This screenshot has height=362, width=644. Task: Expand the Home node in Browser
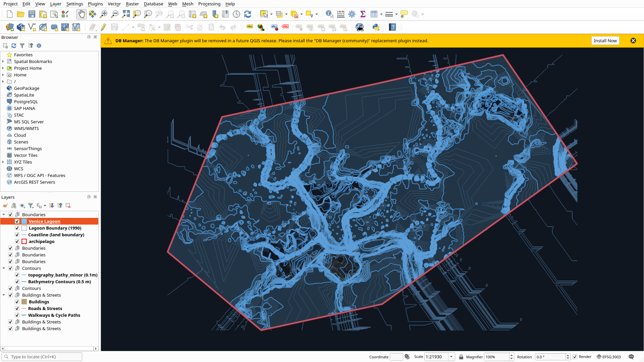point(3,75)
